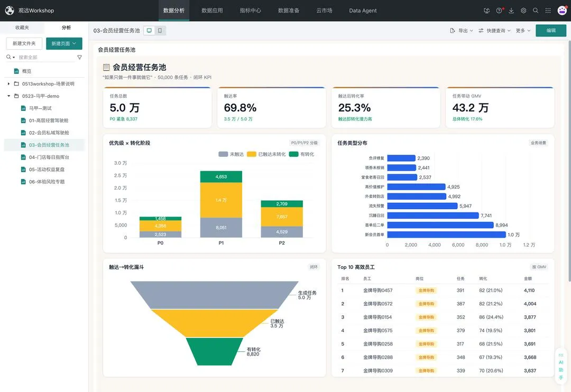
Task: Click the P0/P1/P2 分组 tag
Action: (304, 143)
